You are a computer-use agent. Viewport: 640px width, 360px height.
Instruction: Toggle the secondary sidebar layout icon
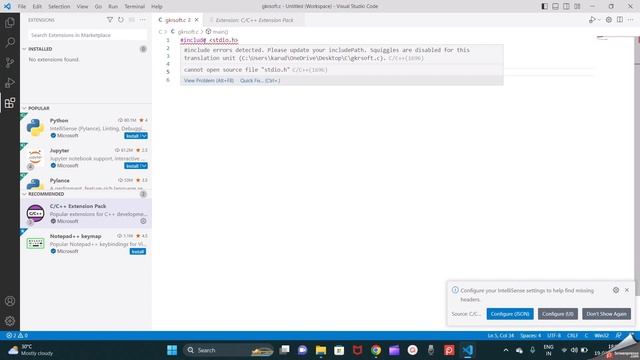566,6
